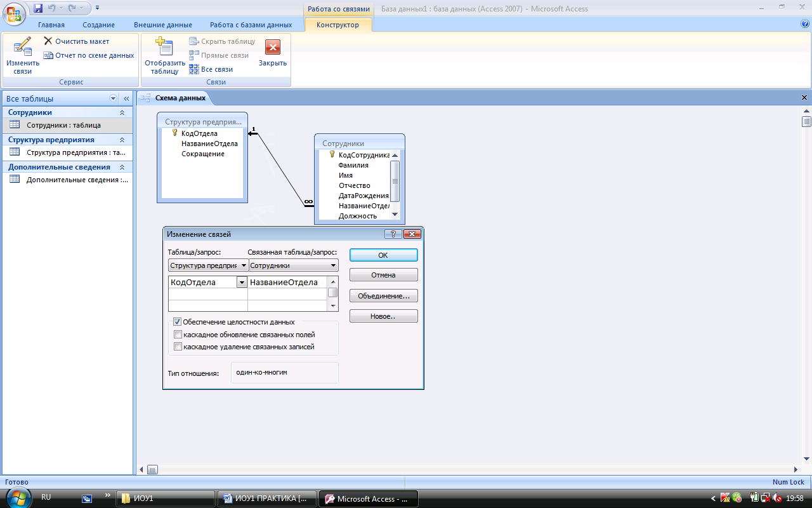Screen dimensions: 812x508
Task: Open the Access help icon
Action: [805, 23]
